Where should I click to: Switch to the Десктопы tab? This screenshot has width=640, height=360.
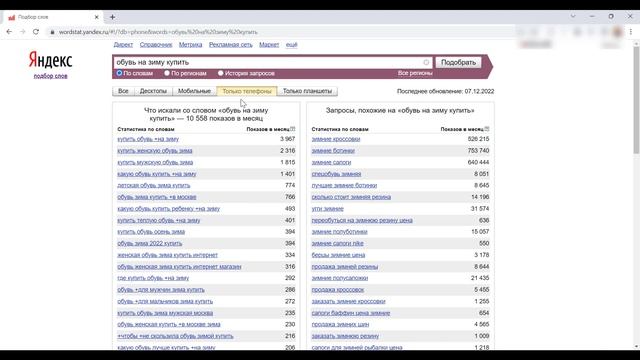click(153, 91)
